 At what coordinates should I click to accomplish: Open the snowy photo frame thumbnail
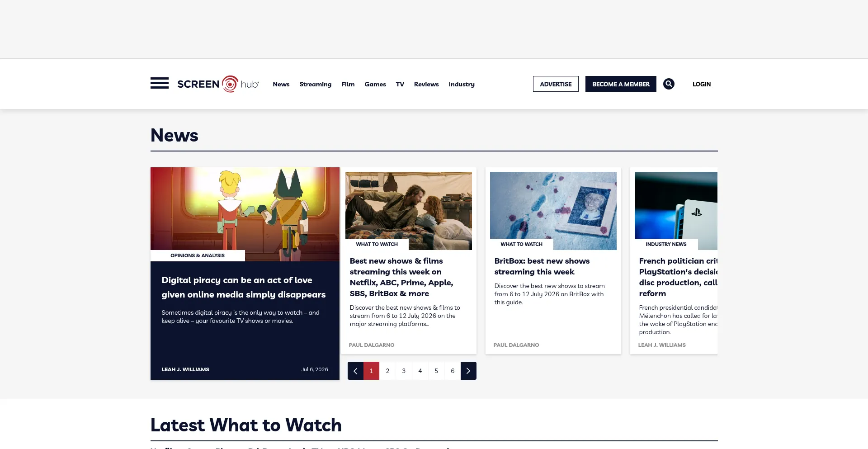[x=553, y=211]
